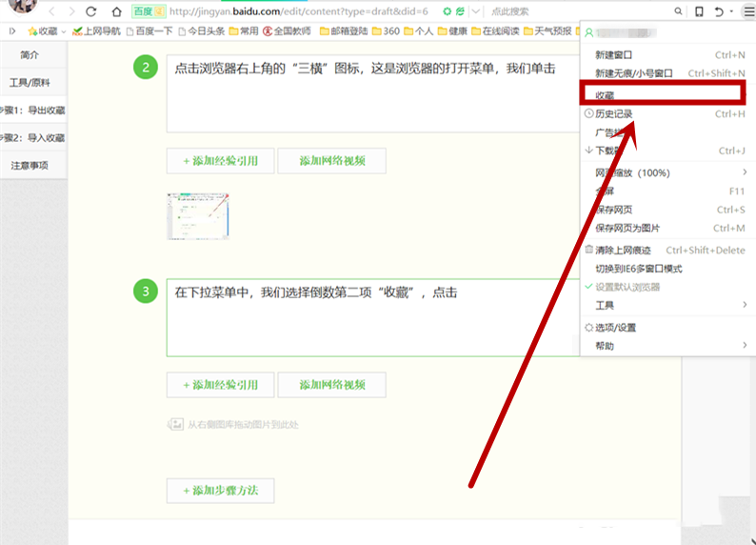Open 百度一下 bookmark
The width and height of the screenshot is (756, 545).
(149, 31)
